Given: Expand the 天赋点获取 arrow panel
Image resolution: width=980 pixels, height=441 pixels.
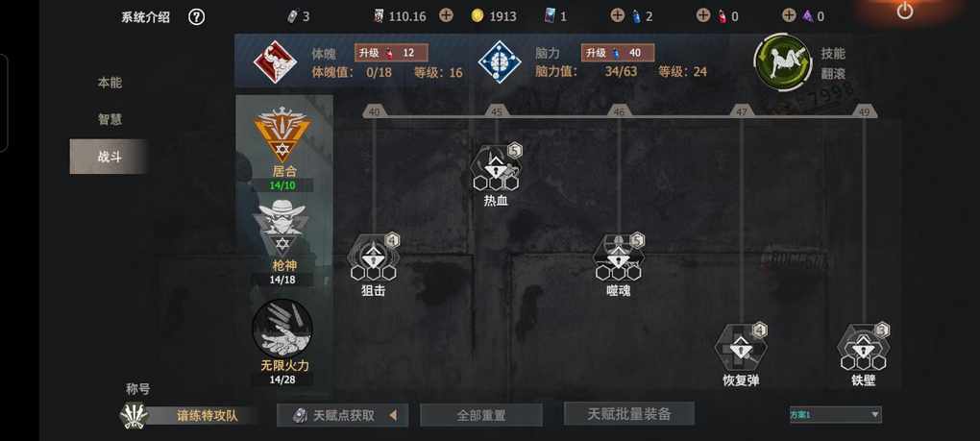Looking at the screenshot, I should pyautogui.click(x=393, y=415).
